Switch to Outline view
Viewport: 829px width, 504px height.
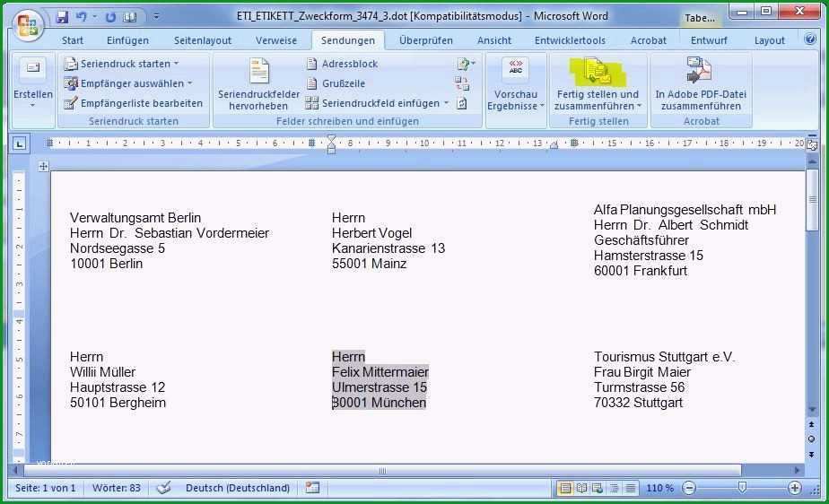coord(614,488)
